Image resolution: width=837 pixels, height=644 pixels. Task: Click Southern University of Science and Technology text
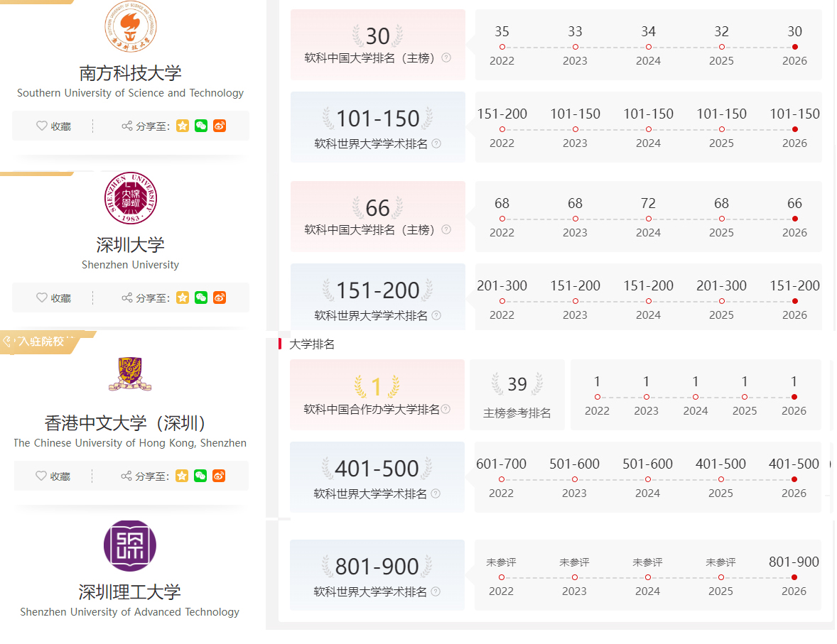click(130, 93)
